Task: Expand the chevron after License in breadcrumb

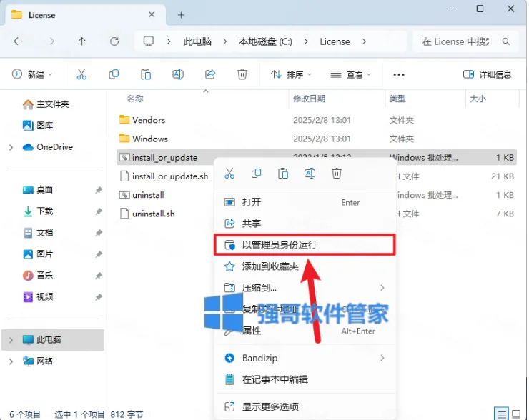Action: 364,41
